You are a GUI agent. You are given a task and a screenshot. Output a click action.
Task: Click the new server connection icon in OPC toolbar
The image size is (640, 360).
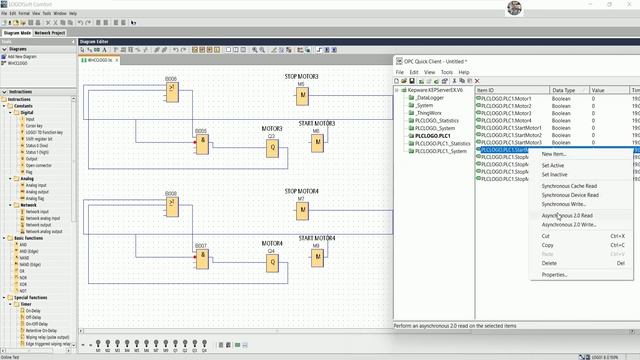coord(421,81)
